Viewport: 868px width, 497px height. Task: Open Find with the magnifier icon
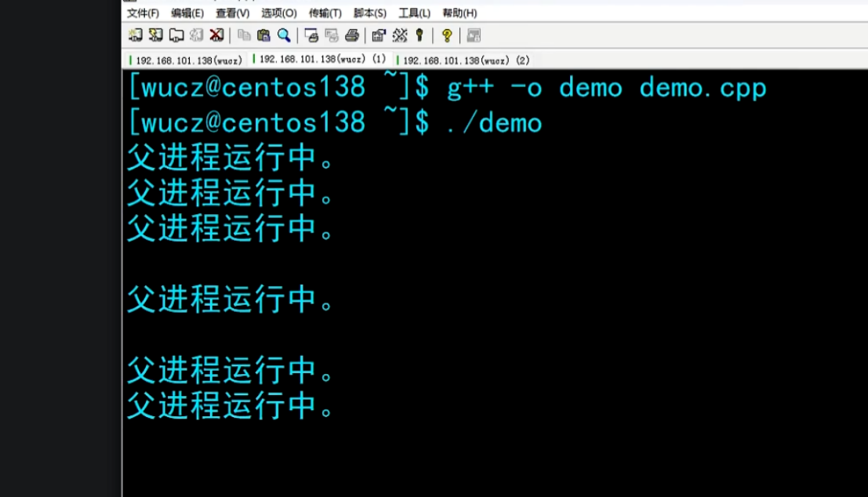(x=284, y=35)
